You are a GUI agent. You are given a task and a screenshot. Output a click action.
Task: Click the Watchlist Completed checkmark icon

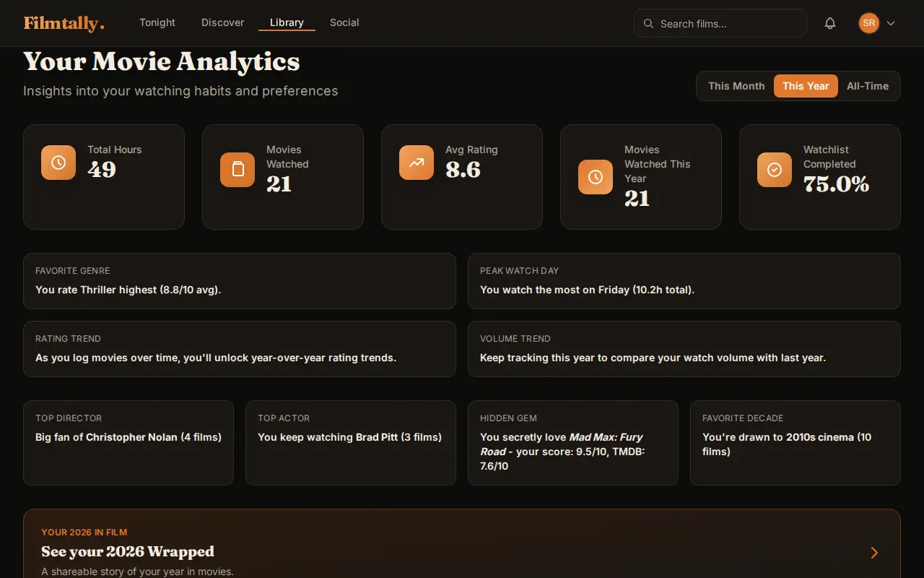(x=775, y=170)
